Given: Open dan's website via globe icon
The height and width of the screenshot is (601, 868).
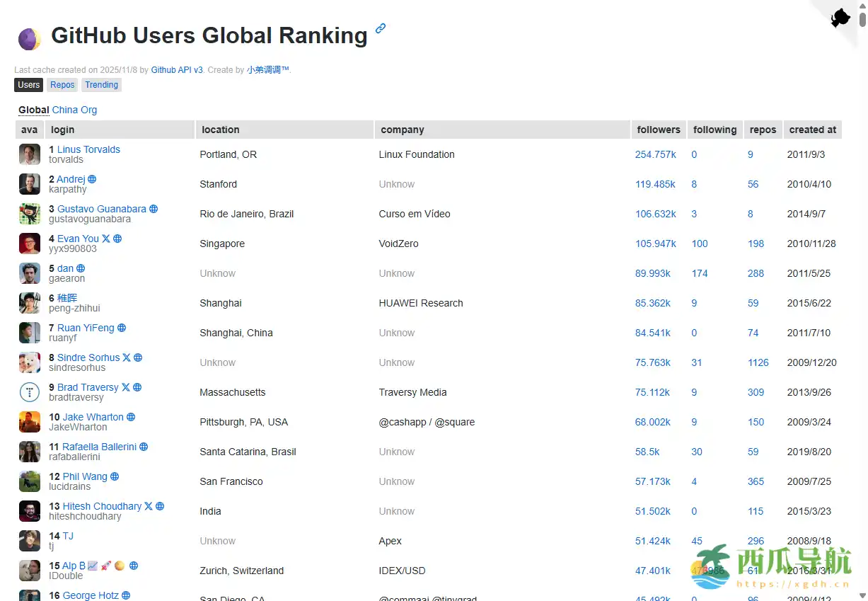Looking at the screenshot, I should 81,268.
